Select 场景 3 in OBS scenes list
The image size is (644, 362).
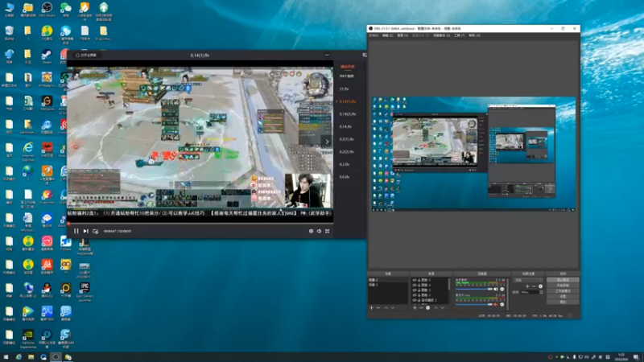388,285
